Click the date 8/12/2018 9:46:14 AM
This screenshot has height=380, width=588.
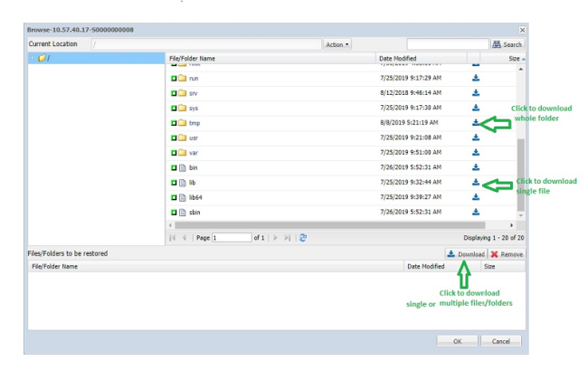coord(411,92)
